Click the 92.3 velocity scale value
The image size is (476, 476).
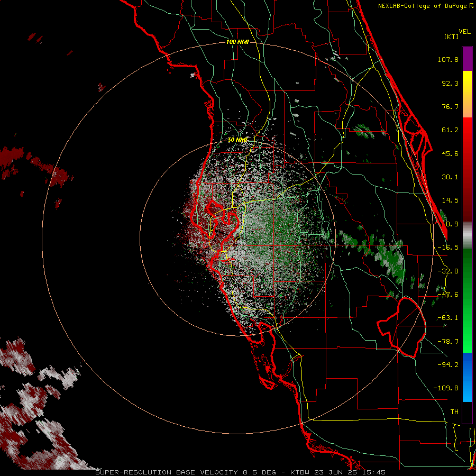point(450,83)
